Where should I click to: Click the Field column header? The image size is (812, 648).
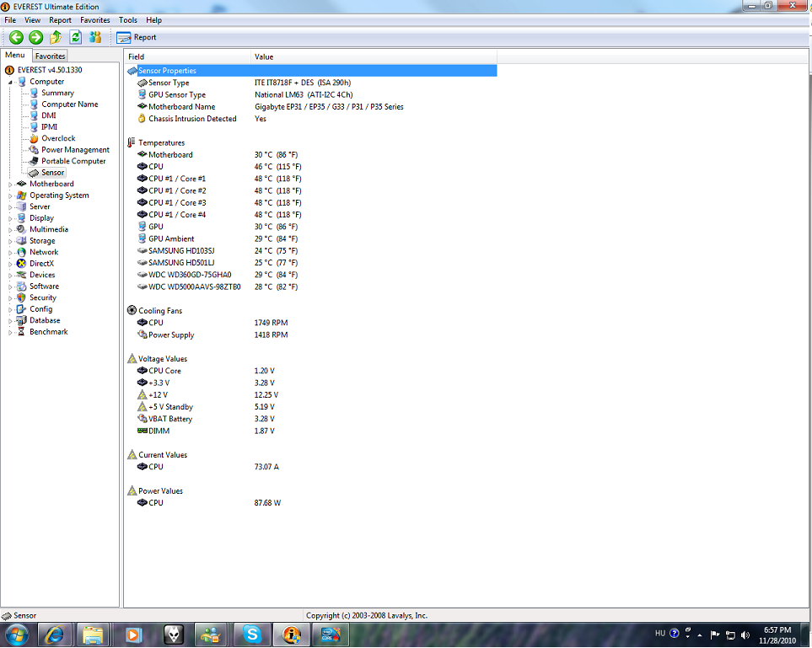coord(187,56)
